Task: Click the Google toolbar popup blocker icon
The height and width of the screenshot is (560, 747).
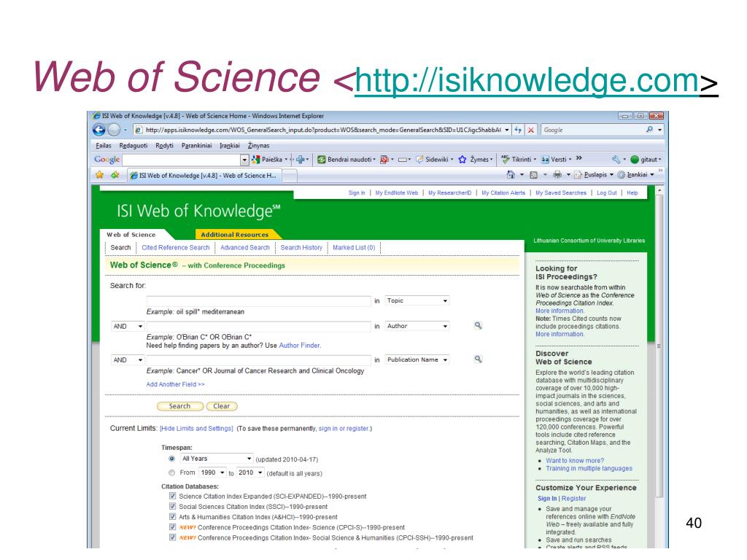Action: coord(384,160)
